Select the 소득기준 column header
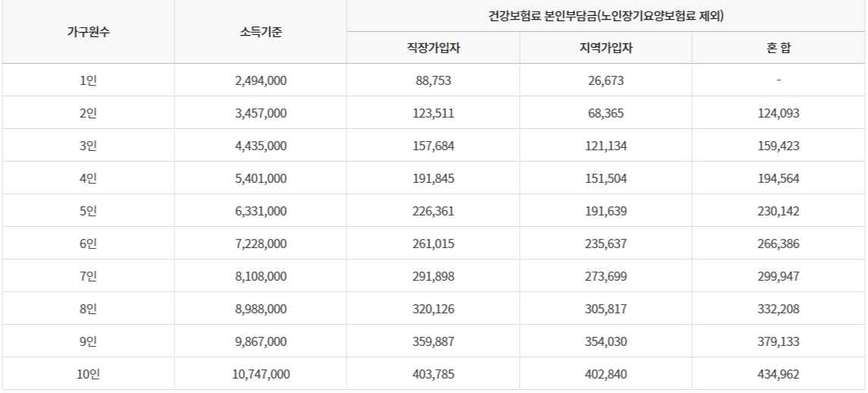 pyautogui.click(x=261, y=32)
